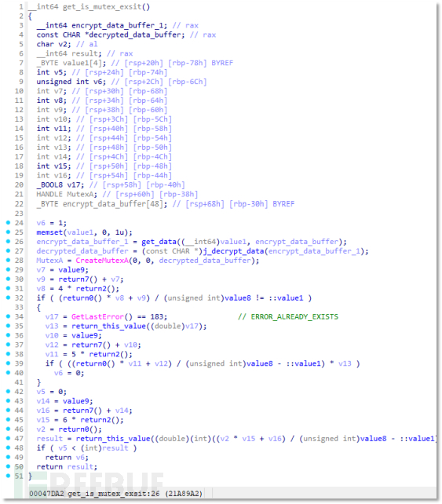Click value1[4] declaration on line 7
This screenshot has width=442, height=504.
tap(84, 63)
